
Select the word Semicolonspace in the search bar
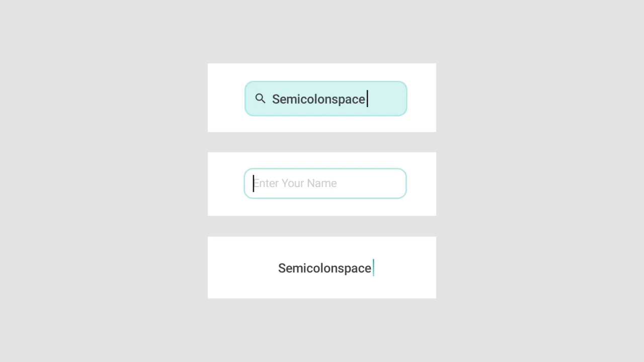click(318, 99)
